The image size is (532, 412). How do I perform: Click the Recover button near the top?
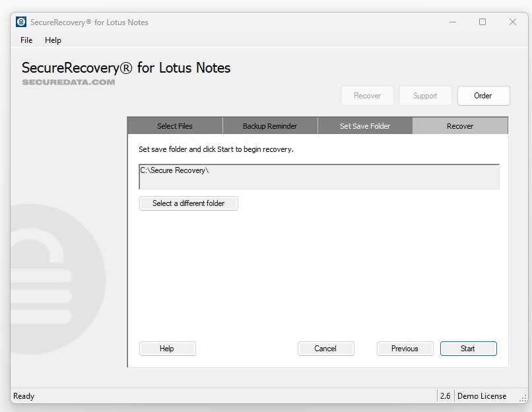(368, 95)
